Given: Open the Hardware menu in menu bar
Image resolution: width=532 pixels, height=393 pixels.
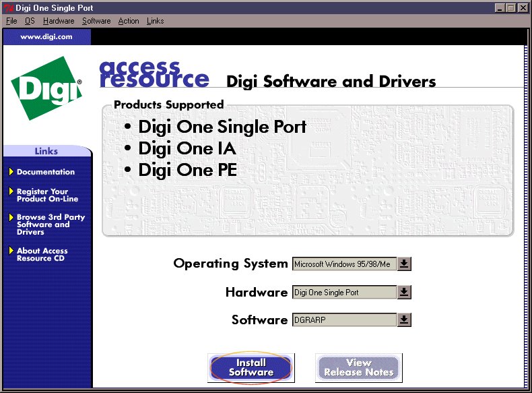Looking at the screenshot, I should 59,21.
